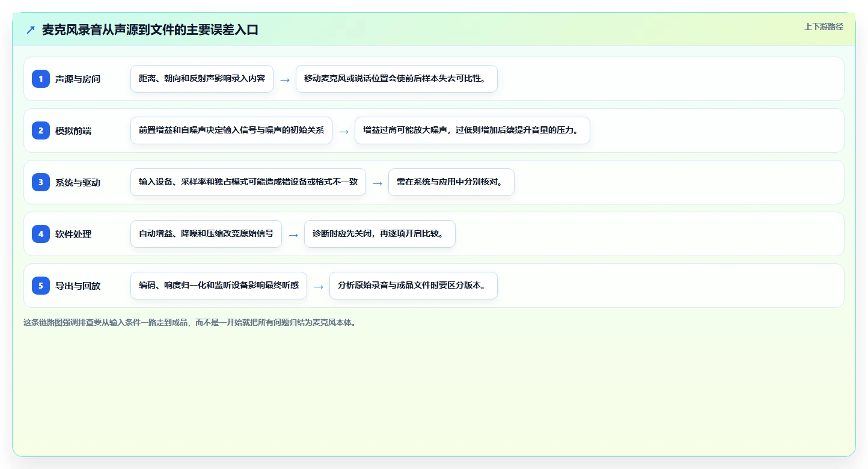Click the box 需在系统与应用中分别核对
This screenshot has height=469, width=868.
[451, 182]
